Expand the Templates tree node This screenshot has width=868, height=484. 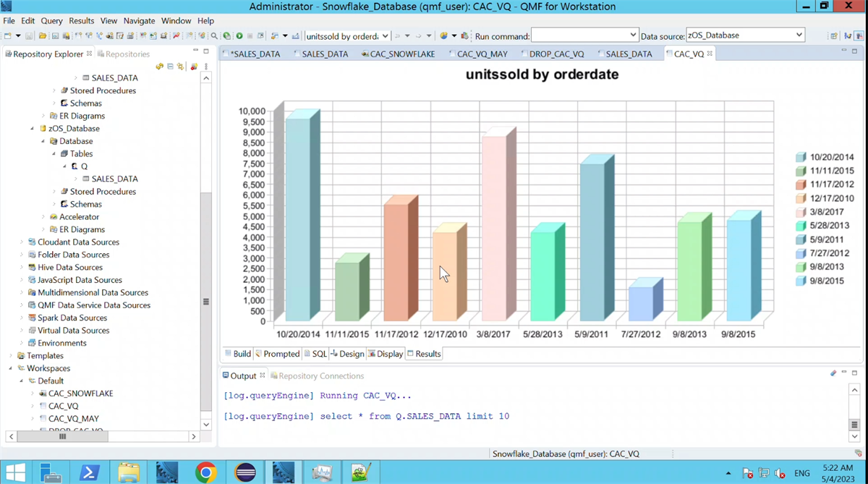(x=11, y=356)
